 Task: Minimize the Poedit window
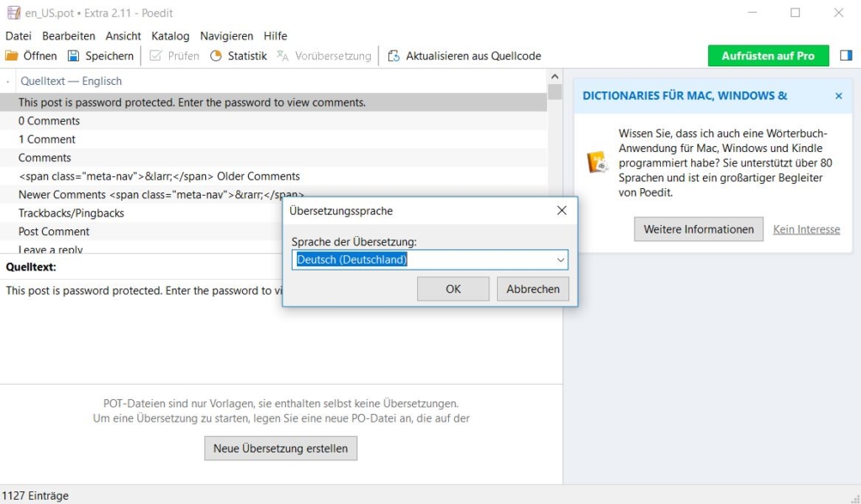pos(753,13)
